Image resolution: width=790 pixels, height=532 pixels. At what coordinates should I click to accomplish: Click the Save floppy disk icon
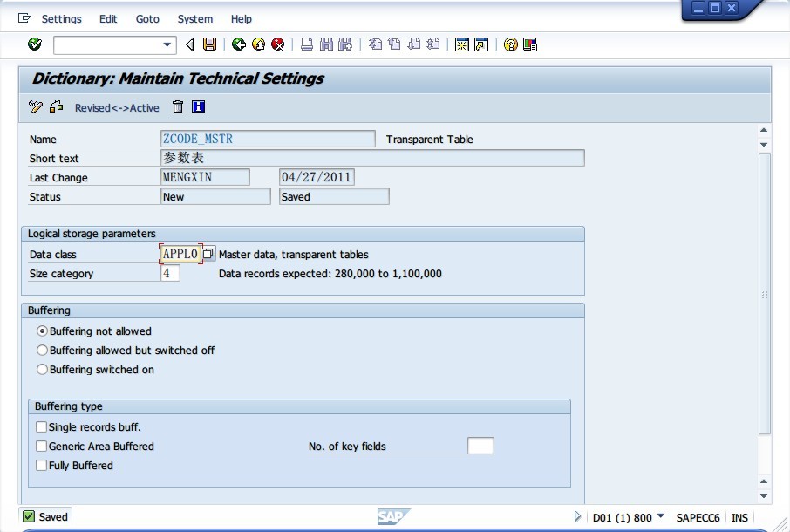(x=209, y=44)
